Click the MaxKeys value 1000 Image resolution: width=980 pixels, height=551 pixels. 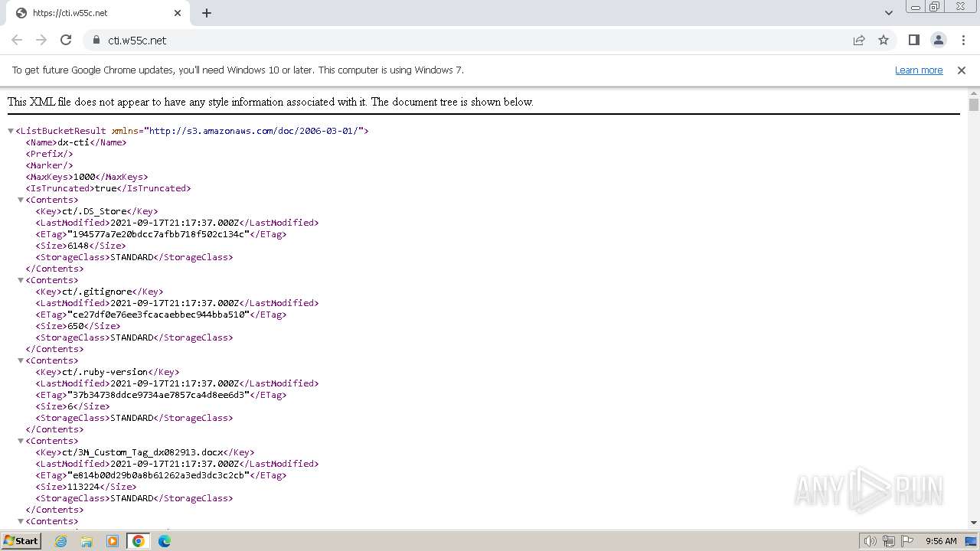click(84, 177)
